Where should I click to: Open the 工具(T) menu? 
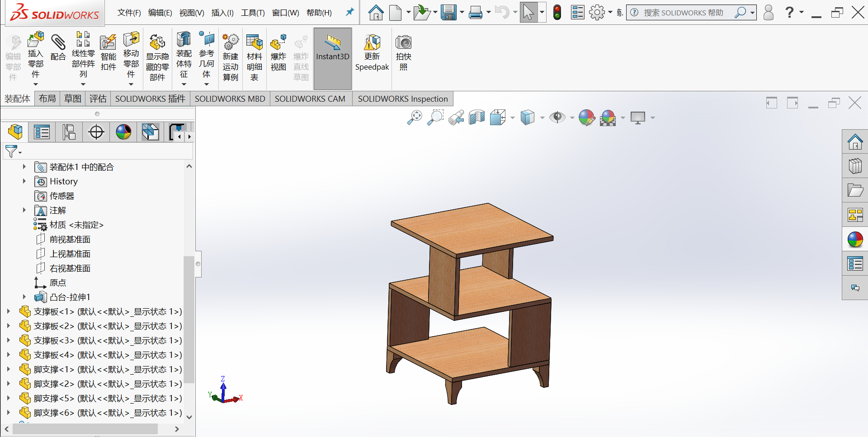point(253,13)
